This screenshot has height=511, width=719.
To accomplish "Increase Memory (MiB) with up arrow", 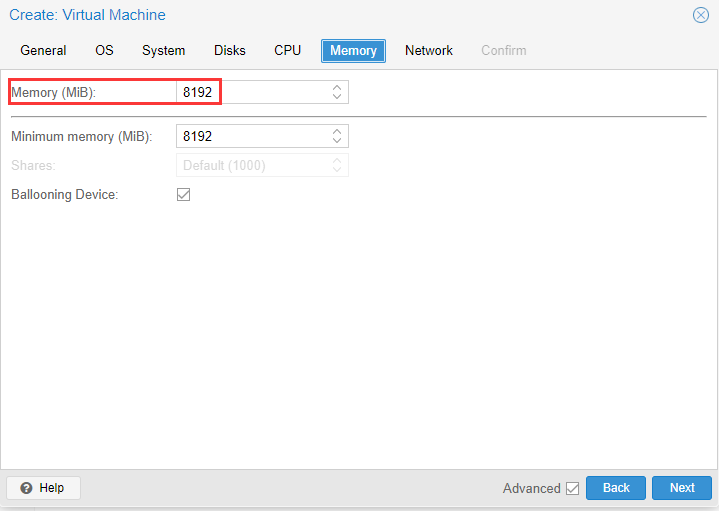I will point(337,87).
